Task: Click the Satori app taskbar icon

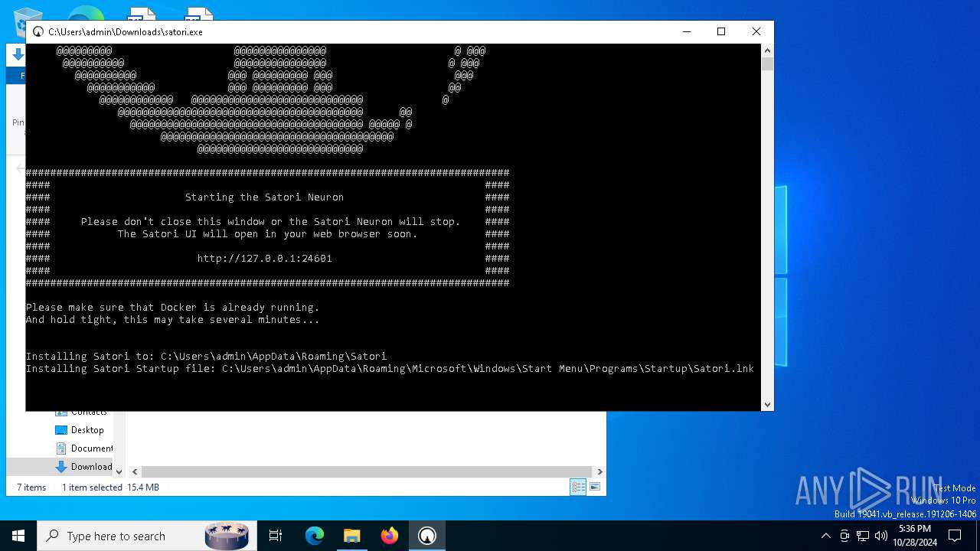Action: (x=426, y=536)
